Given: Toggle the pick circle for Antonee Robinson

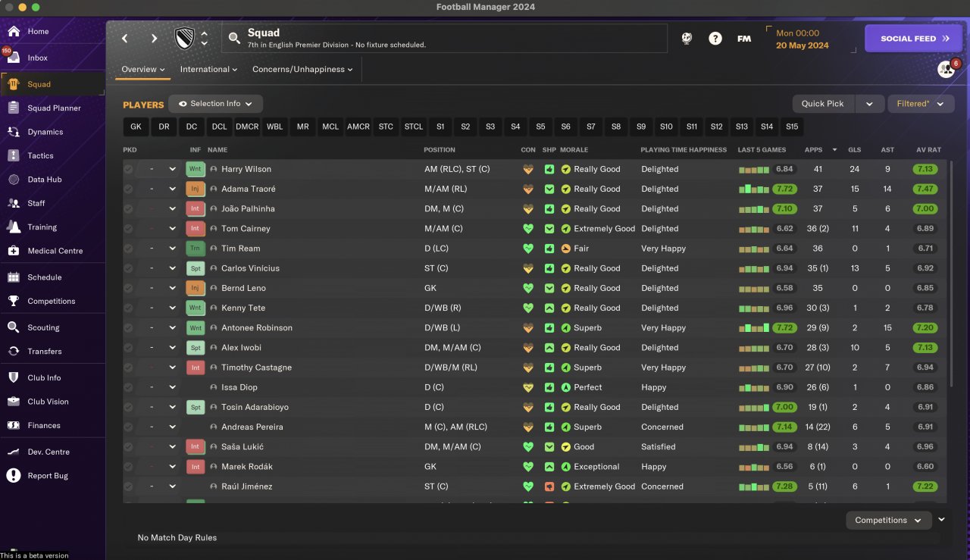Looking at the screenshot, I should point(128,327).
